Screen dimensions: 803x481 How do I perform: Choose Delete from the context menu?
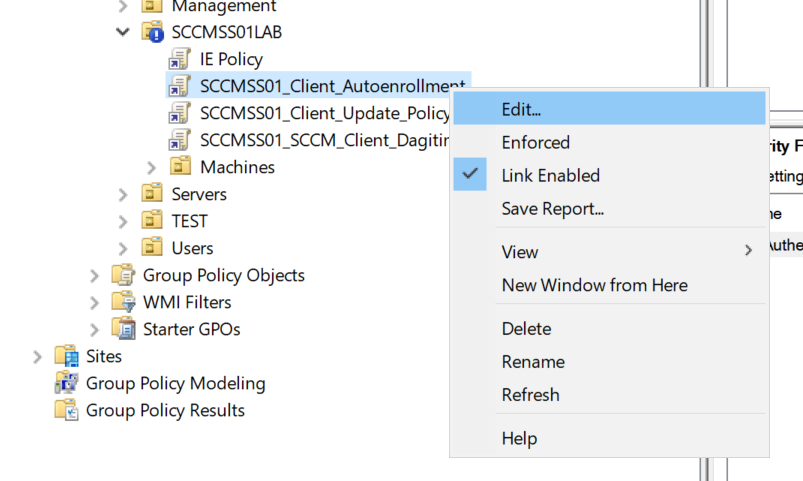point(609,328)
